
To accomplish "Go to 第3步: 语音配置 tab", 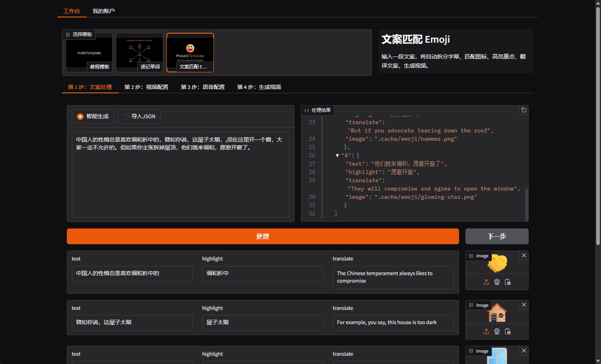I will 203,87.
